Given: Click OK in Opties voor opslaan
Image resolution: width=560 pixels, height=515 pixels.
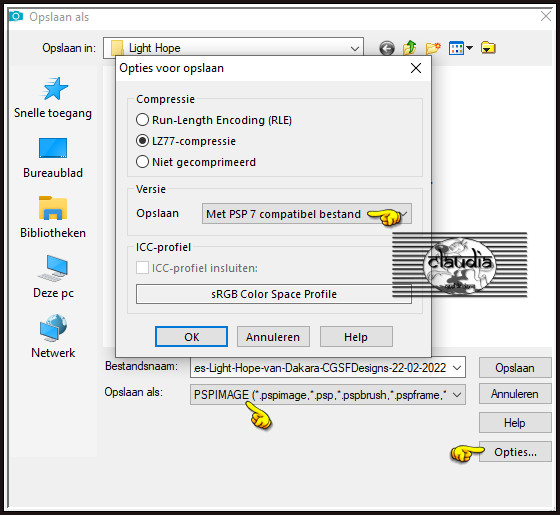Looking at the screenshot, I should (191, 336).
